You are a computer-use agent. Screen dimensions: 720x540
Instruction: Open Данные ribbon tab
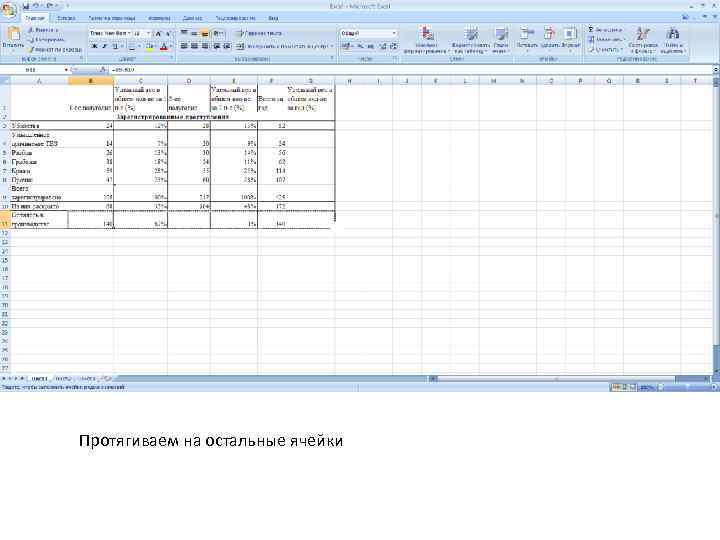click(192, 18)
